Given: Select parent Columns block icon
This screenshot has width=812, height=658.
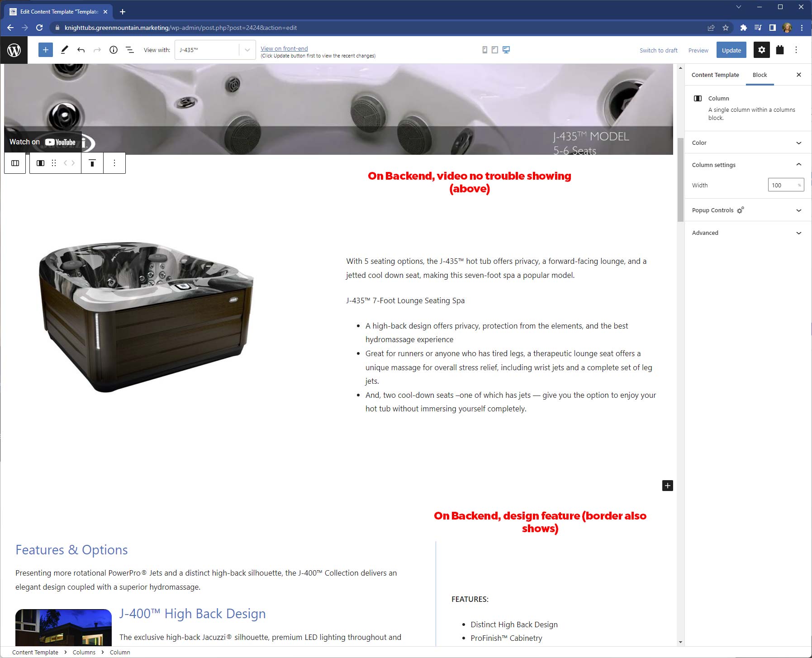Looking at the screenshot, I should [x=15, y=163].
